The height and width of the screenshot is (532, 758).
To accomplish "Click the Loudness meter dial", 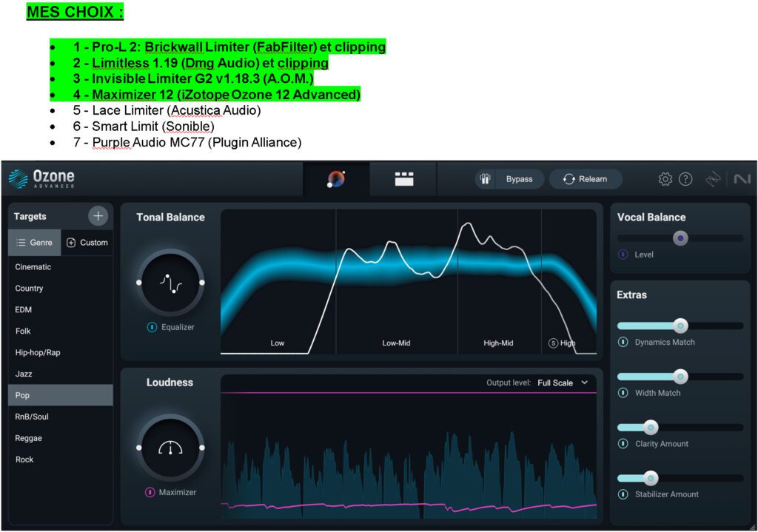I will click(170, 448).
